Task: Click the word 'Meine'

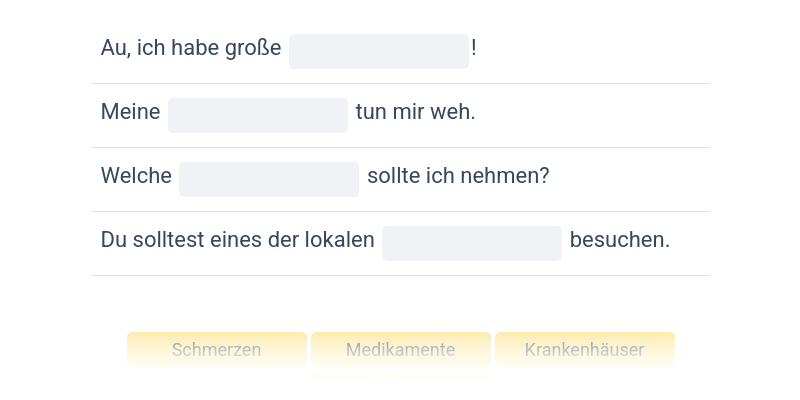Action: [x=130, y=112]
